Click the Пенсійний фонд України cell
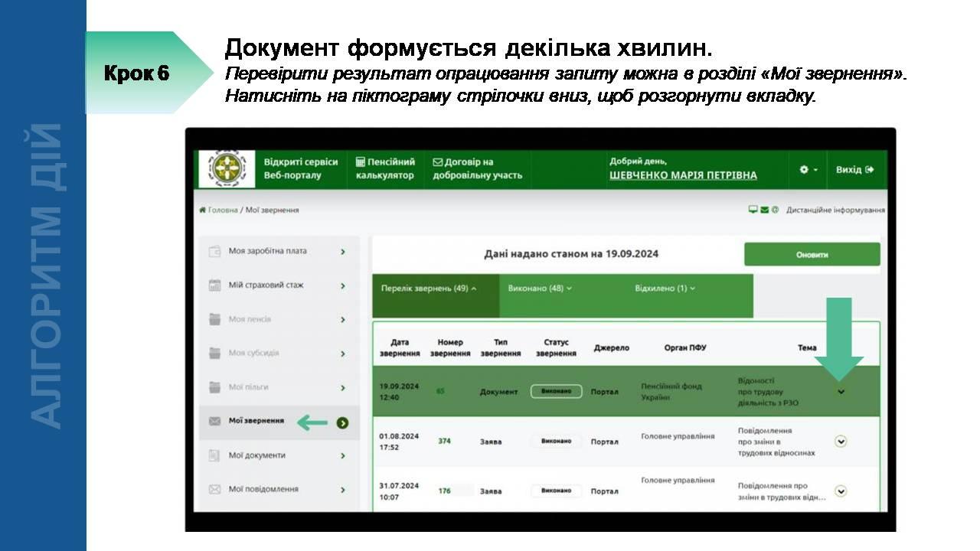Viewport: 980px width, 551px height. (671, 392)
